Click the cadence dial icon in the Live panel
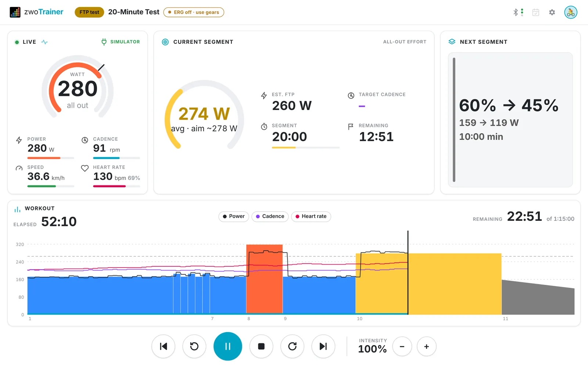 (x=85, y=140)
